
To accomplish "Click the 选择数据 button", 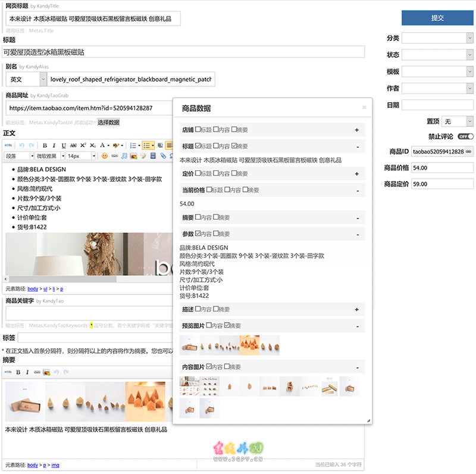I will (108, 123).
